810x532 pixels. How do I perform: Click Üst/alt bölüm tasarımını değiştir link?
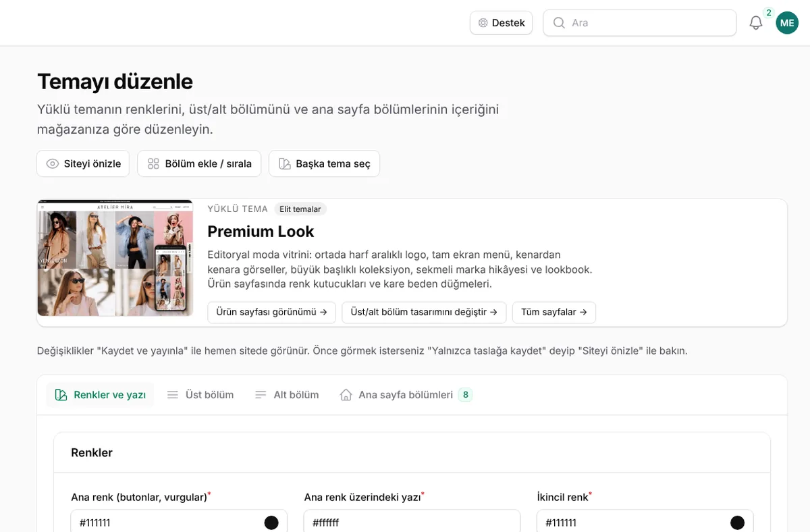point(424,313)
